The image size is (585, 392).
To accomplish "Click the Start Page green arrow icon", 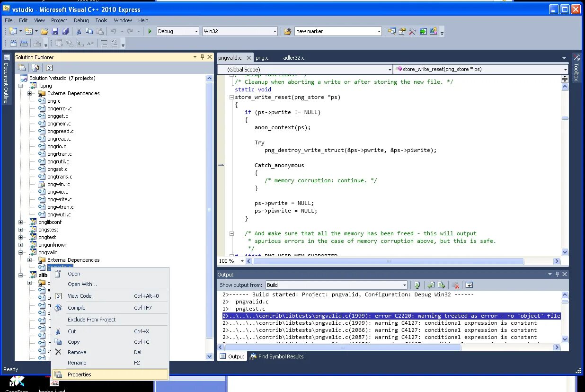I will [x=423, y=31].
